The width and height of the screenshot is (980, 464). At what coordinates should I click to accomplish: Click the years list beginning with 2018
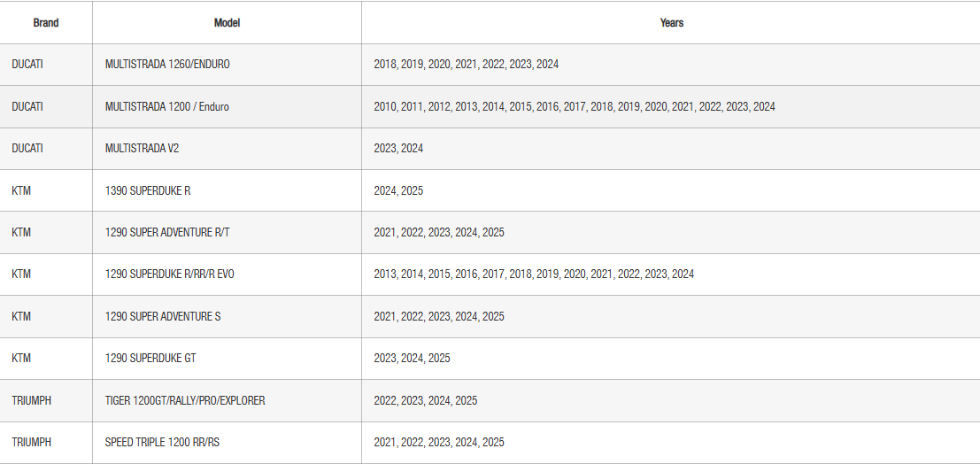click(x=466, y=65)
